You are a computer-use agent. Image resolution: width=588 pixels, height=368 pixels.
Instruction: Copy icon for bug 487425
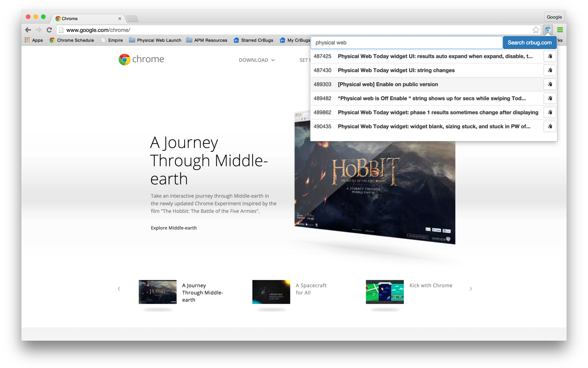pyautogui.click(x=550, y=56)
